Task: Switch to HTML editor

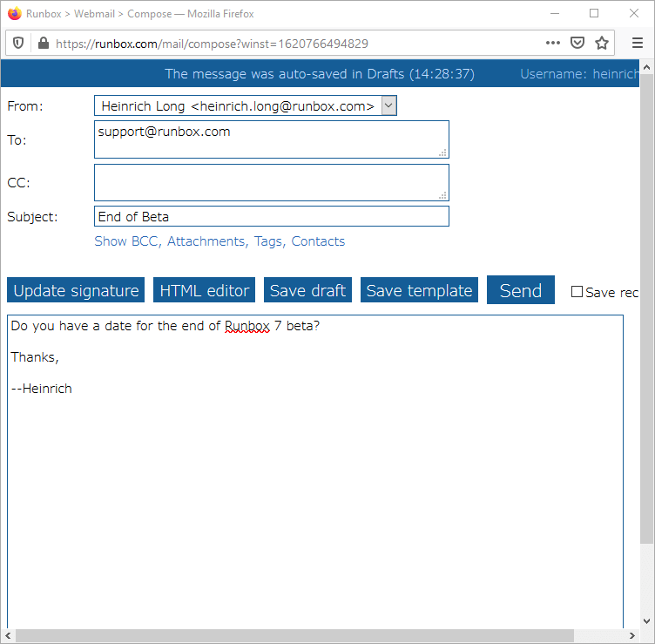Action: click(205, 290)
